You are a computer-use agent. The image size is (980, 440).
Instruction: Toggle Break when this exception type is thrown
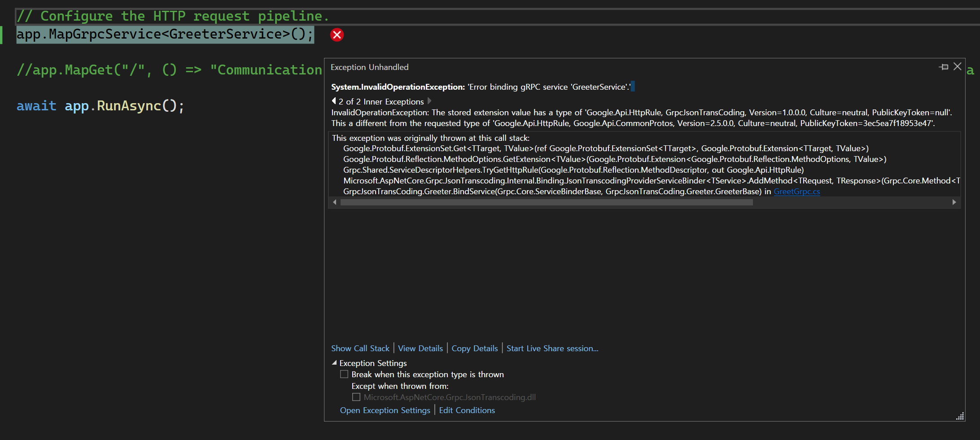pyautogui.click(x=344, y=374)
